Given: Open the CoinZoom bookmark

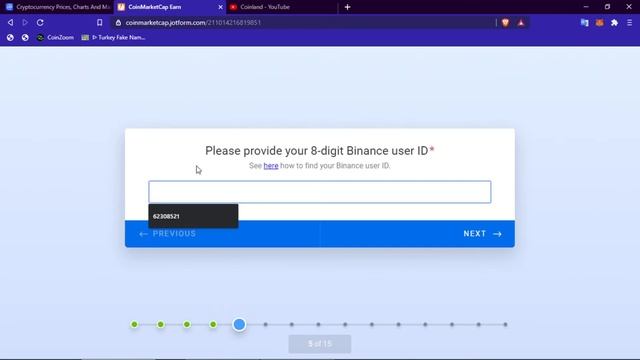Looking at the screenshot, I should [x=56, y=38].
